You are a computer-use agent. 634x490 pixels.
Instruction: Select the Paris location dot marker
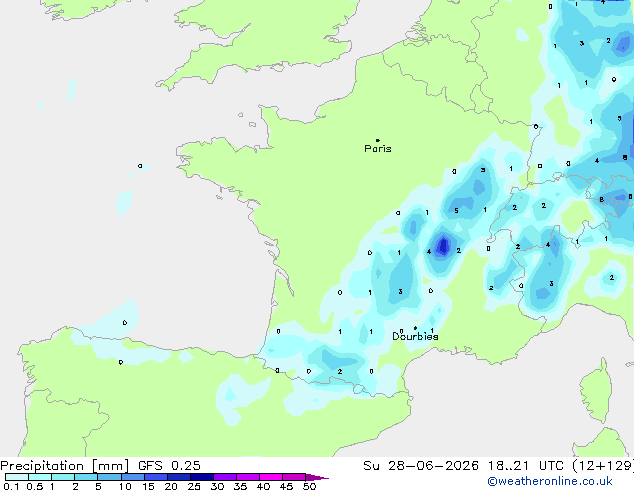(x=378, y=140)
